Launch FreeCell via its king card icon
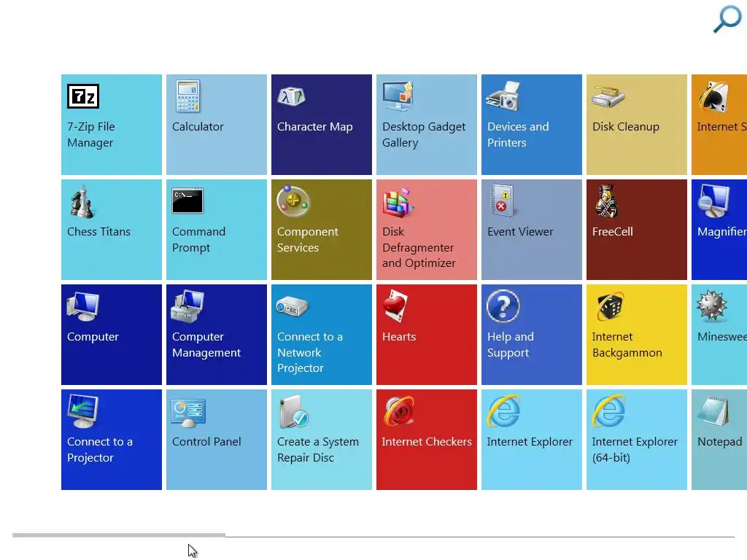The height and width of the screenshot is (560, 747). pyautogui.click(x=606, y=201)
